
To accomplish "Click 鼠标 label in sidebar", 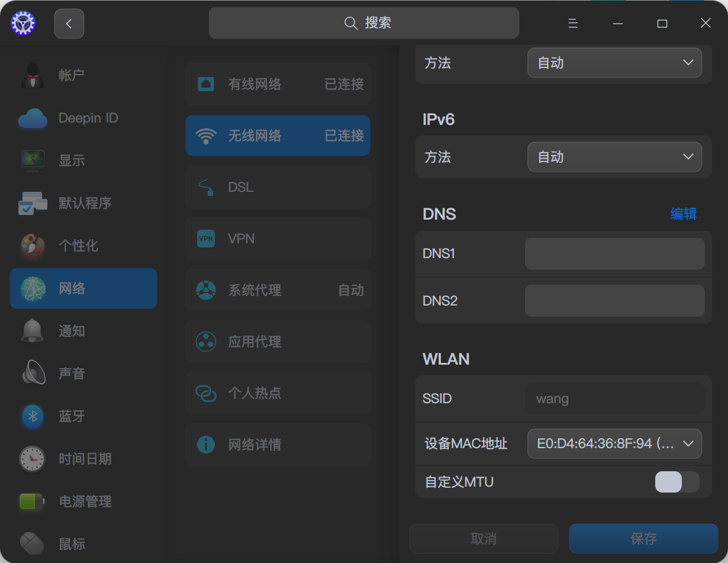I will coord(72,544).
